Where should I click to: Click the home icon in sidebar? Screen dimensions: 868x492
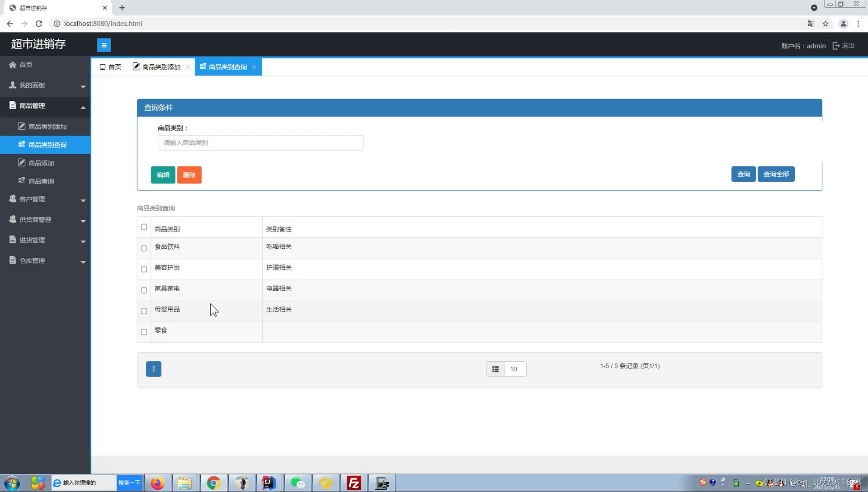click(x=13, y=65)
